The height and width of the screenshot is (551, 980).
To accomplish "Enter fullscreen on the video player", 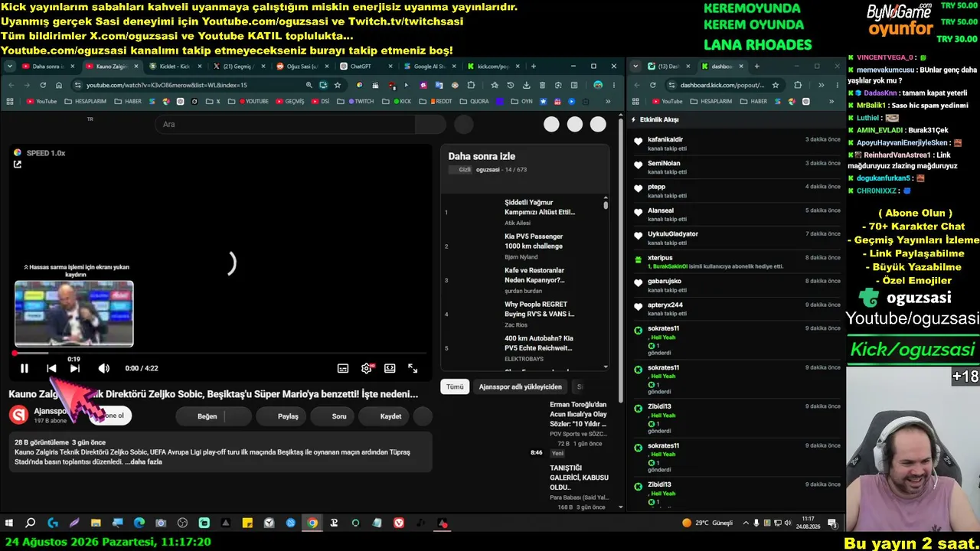I will click(x=413, y=368).
